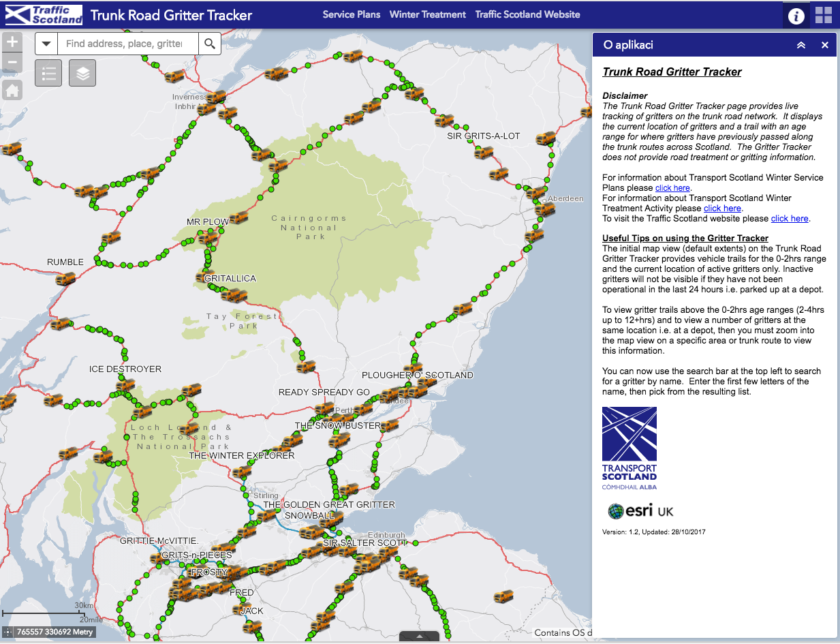Select the ICE DESTROYER gritter label
This screenshot has width=840, height=644.
(x=125, y=369)
